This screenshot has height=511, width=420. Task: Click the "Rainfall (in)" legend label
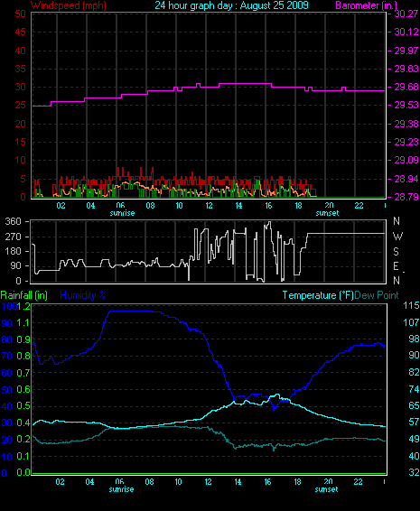(x=24, y=295)
